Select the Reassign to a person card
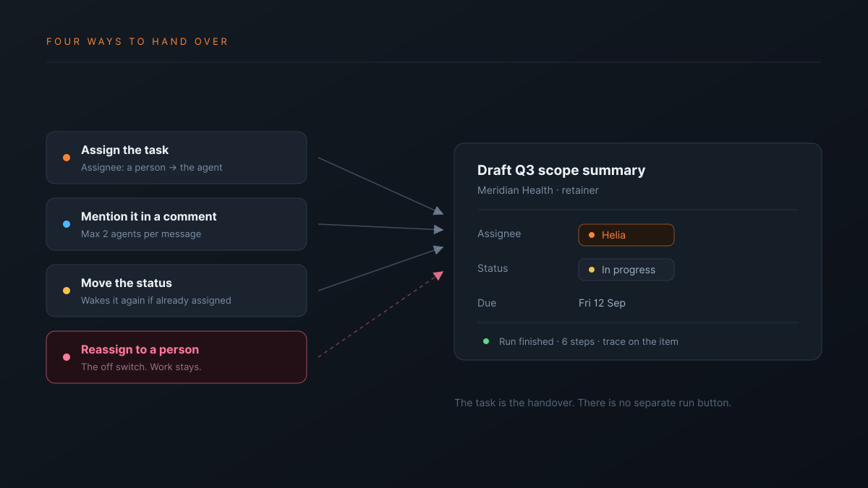This screenshot has height=488, width=868. [176, 357]
